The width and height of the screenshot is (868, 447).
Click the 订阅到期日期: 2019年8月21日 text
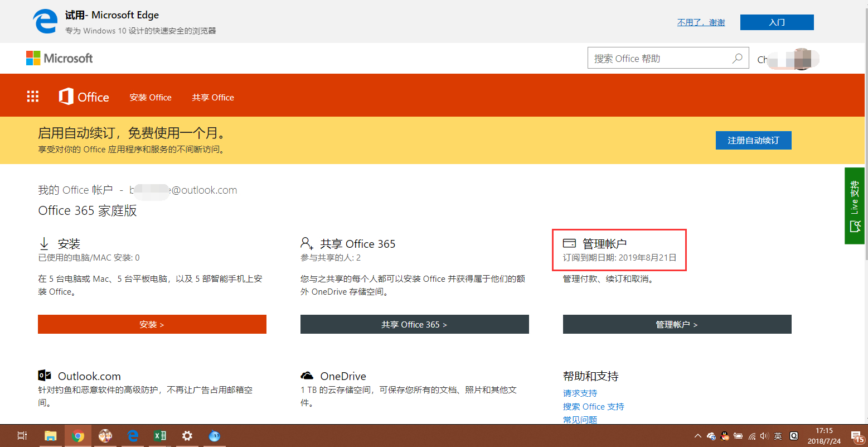coord(619,258)
